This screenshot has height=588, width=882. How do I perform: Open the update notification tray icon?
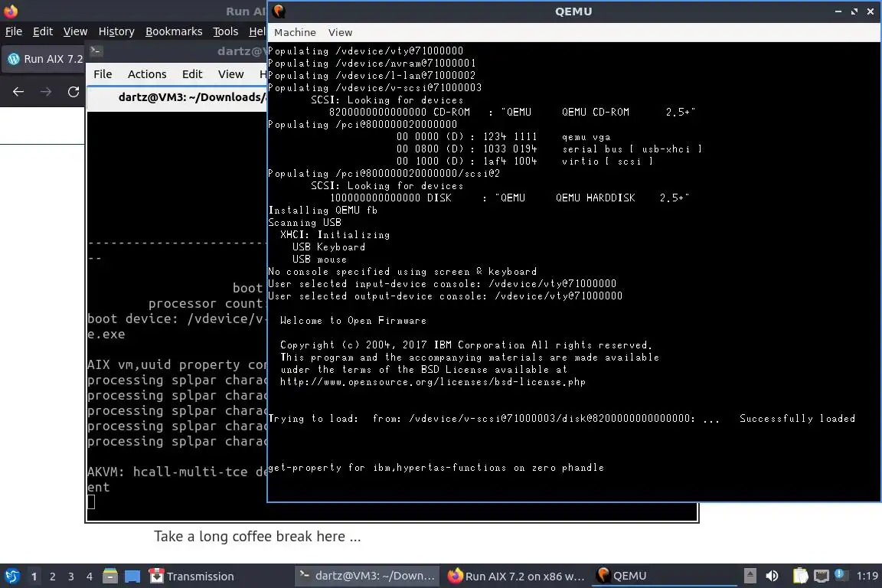pos(841,575)
